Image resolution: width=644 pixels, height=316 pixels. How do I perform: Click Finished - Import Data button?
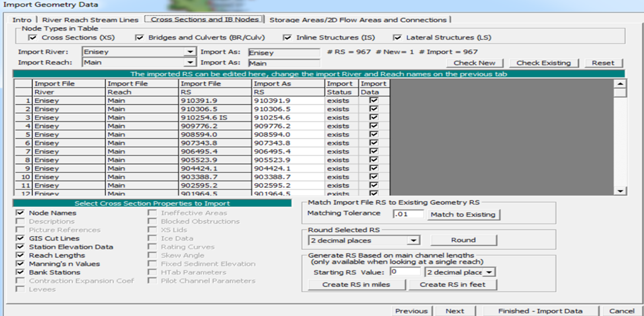(x=541, y=311)
